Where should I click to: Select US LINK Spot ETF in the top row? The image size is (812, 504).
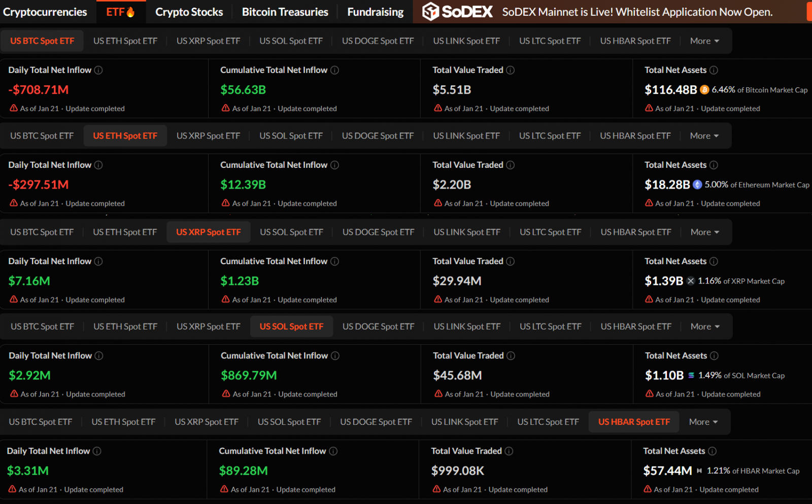[466, 41]
